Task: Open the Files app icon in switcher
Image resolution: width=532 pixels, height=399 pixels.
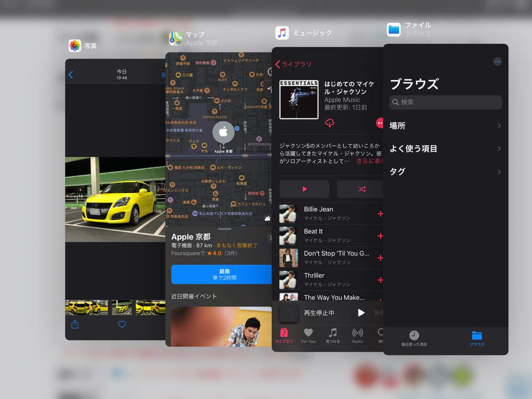Action: click(x=394, y=30)
